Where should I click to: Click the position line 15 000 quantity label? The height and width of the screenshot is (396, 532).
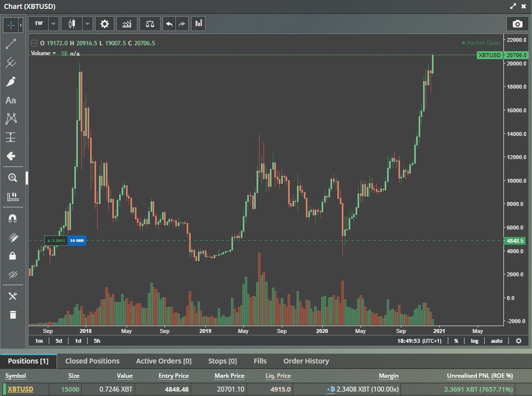pos(77,240)
